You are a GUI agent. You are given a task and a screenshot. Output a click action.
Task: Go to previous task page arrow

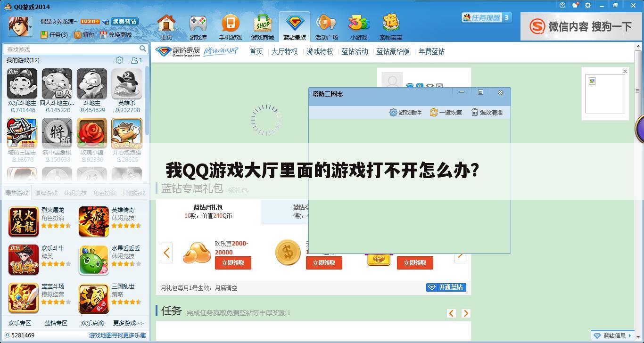tap(451, 313)
